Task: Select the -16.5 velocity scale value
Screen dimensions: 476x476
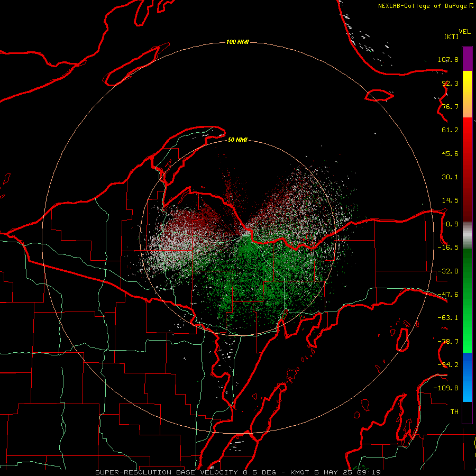Action: pos(448,248)
